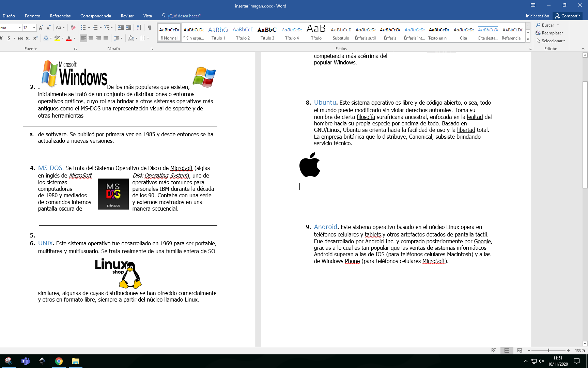
Task: Align text to the right
Action: point(98,38)
